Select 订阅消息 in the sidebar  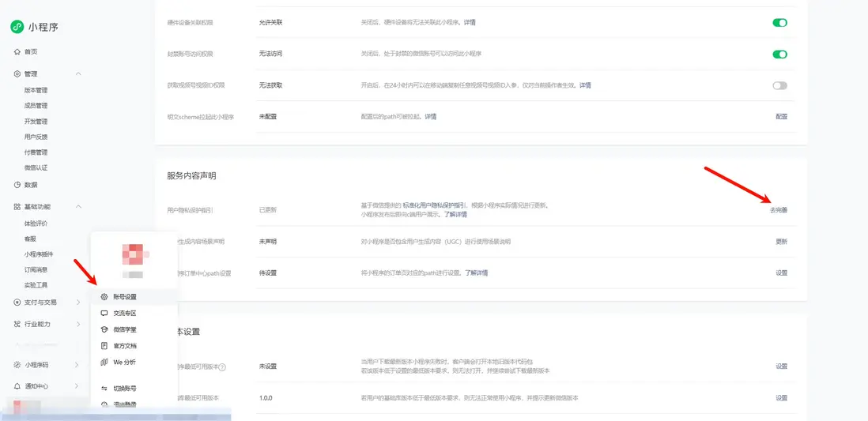[x=36, y=270]
